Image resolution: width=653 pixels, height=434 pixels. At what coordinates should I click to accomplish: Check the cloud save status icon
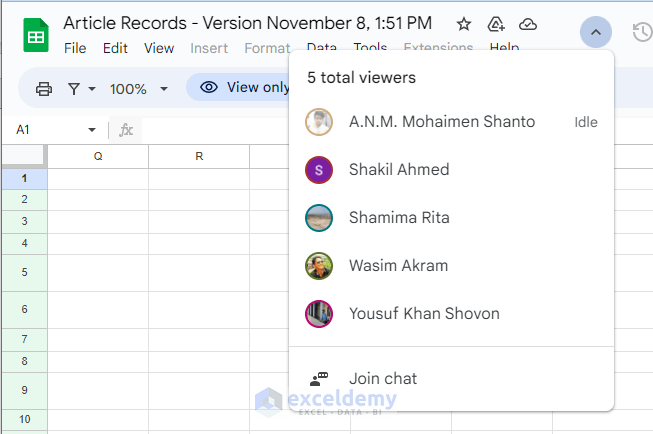[x=528, y=24]
